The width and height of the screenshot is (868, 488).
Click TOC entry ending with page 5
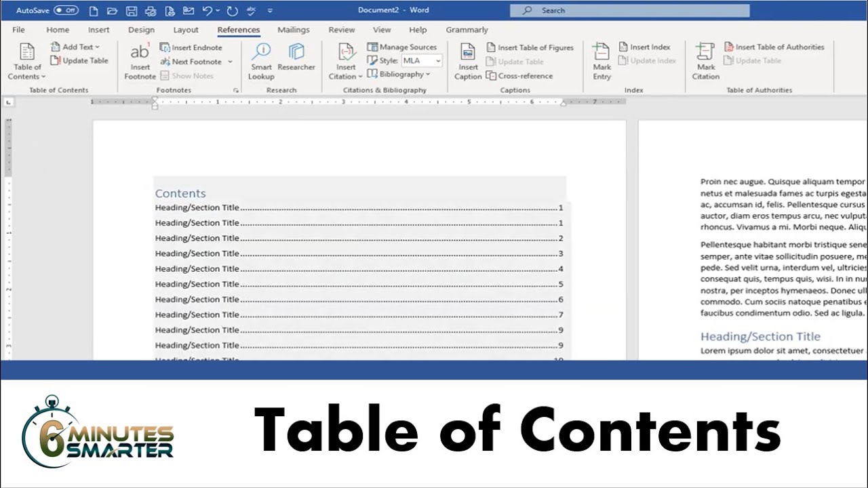[359, 284]
